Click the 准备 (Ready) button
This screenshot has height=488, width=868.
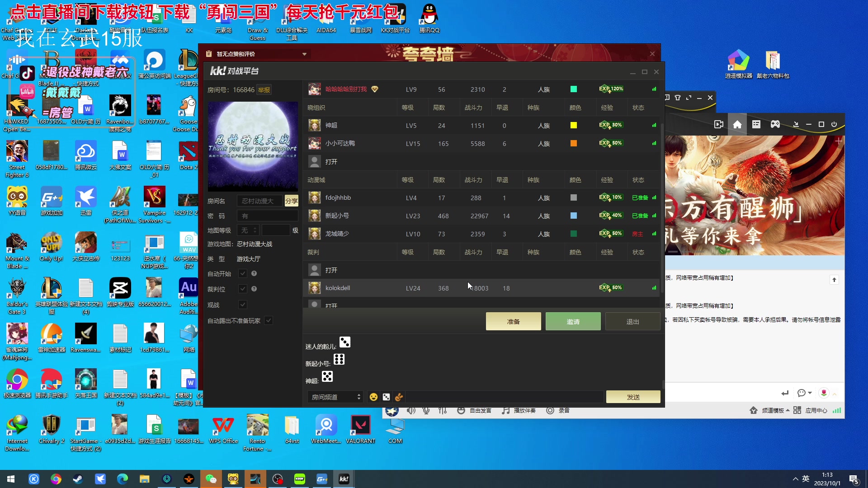512,321
